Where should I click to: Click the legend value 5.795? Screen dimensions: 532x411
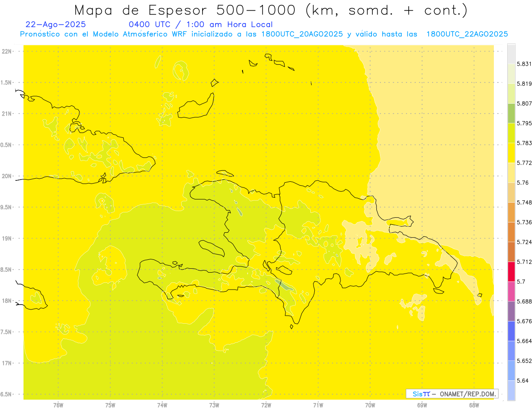tap(524, 123)
